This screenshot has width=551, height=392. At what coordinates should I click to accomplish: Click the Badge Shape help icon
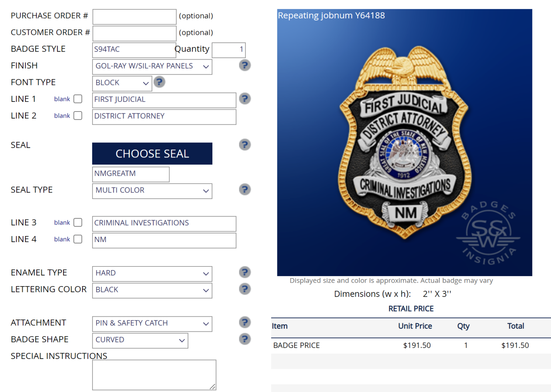click(245, 339)
